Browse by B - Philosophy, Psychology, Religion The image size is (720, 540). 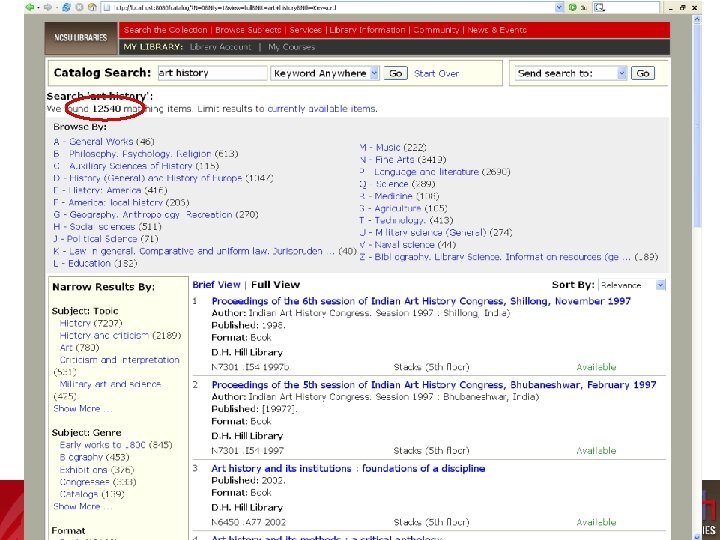[132, 154]
